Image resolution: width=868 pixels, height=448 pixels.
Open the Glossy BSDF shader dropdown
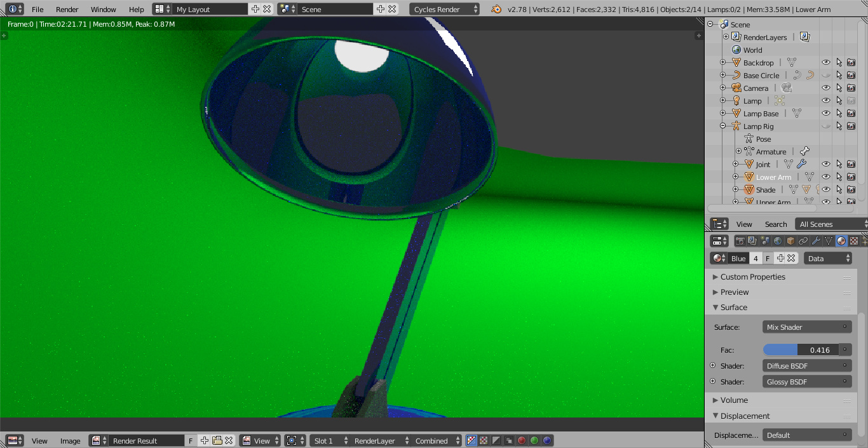coord(807,382)
